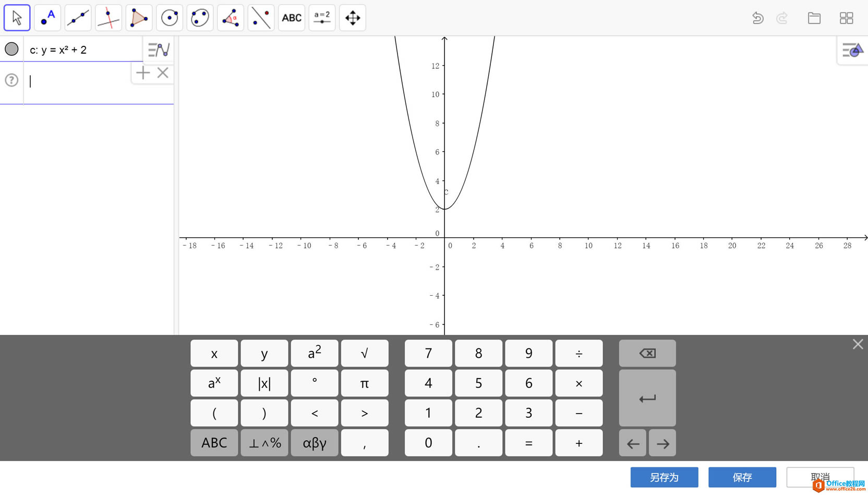Tap the a^x exponent key
The width and height of the screenshot is (868, 495).
[214, 383]
